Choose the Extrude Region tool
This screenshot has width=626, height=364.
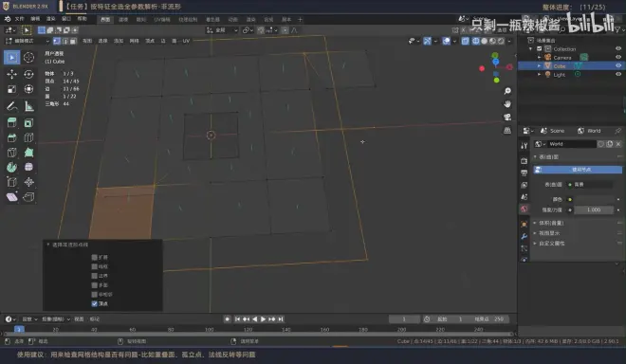click(12, 123)
